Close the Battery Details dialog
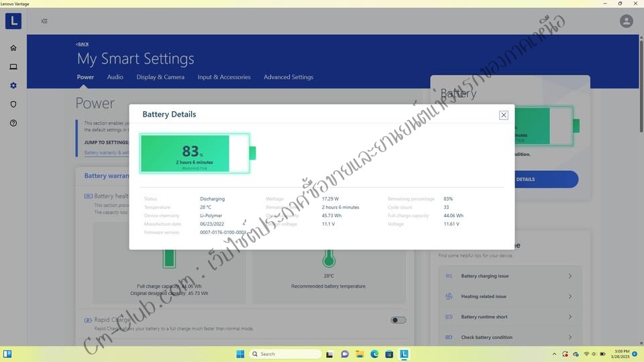Screen dimensions: 644x362 point(504,115)
